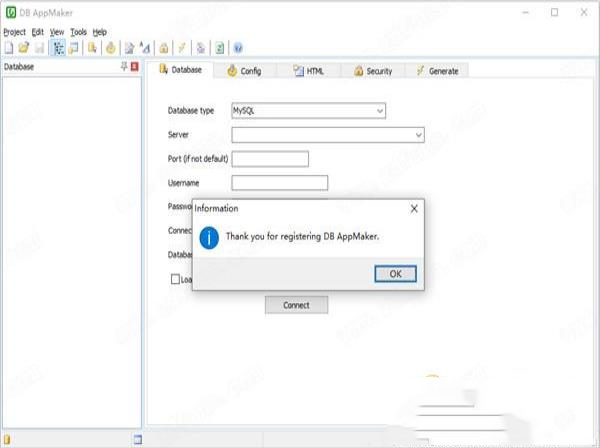Open the Help menu
The width and height of the screenshot is (600, 448).
pos(99,32)
